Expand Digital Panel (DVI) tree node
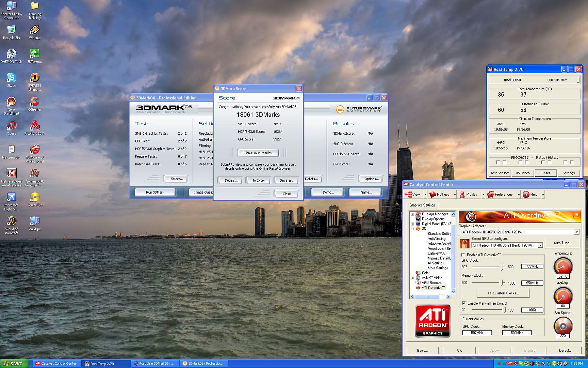 point(412,224)
